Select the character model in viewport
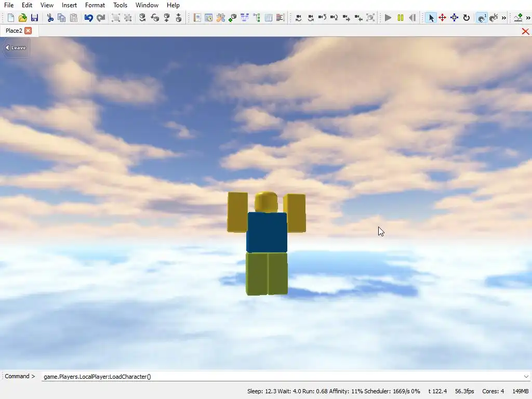The image size is (532, 399). (x=267, y=243)
